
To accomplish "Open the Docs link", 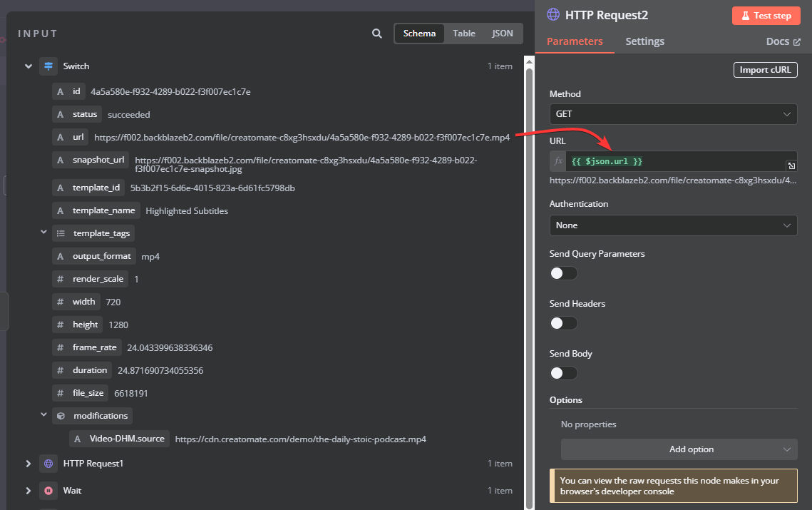I will pos(783,41).
